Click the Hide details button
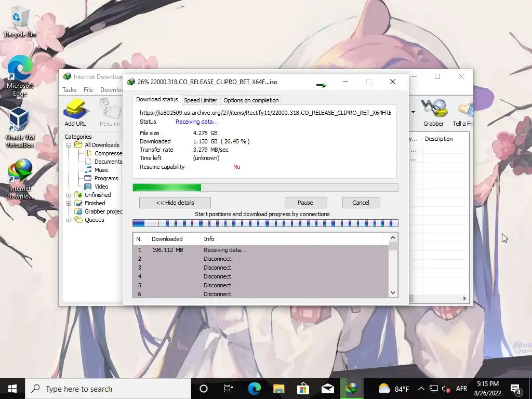 tap(175, 203)
